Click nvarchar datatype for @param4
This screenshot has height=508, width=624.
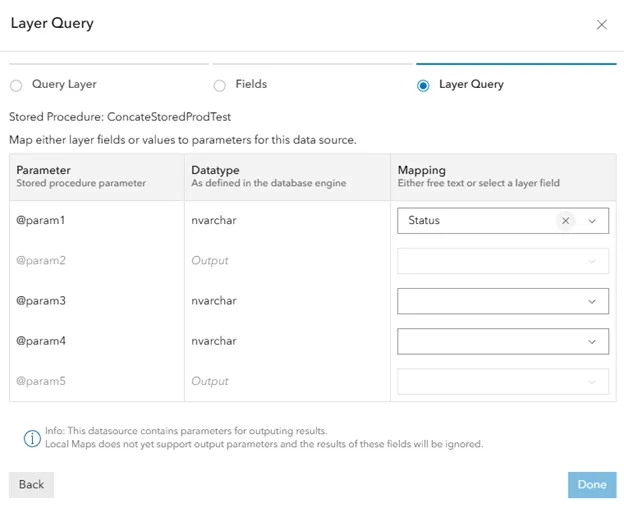pyautogui.click(x=214, y=341)
